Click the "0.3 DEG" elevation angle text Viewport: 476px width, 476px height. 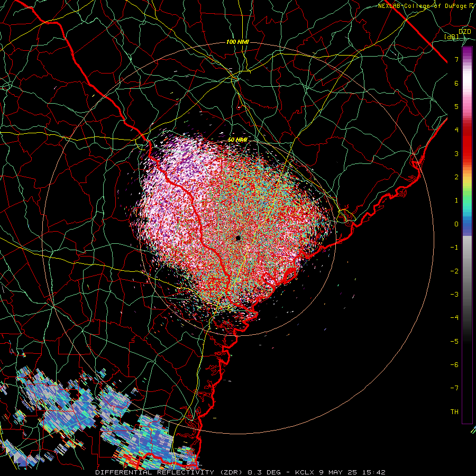(264, 472)
